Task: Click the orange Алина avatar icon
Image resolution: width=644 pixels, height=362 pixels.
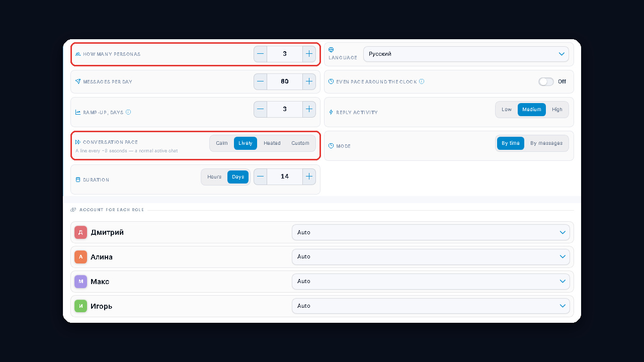Action: click(x=80, y=257)
